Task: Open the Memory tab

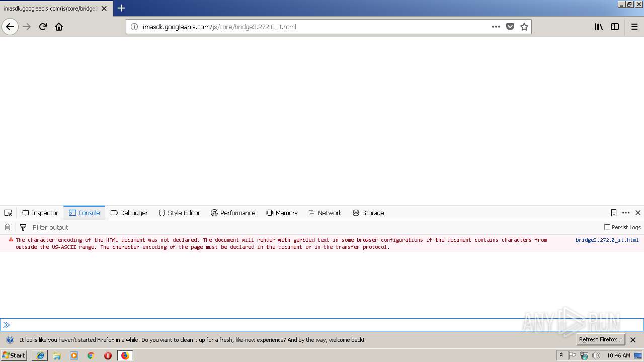Action: coord(282,213)
